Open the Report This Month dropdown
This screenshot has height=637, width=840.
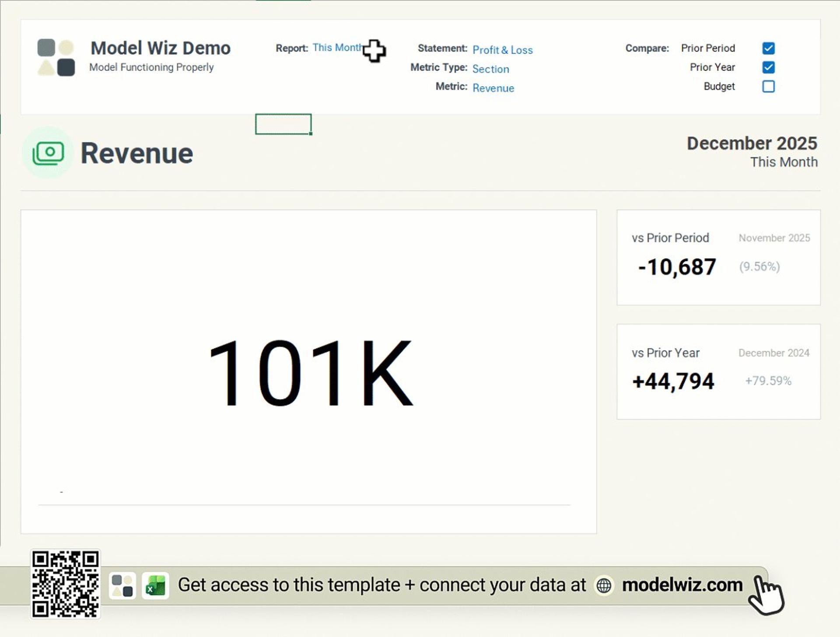pos(337,48)
